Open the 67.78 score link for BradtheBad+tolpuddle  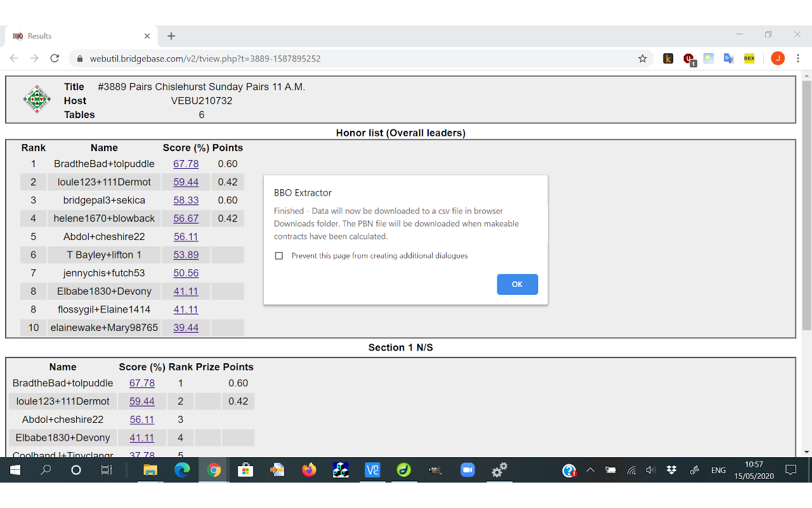pyautogui.click(x=186, y=163)
